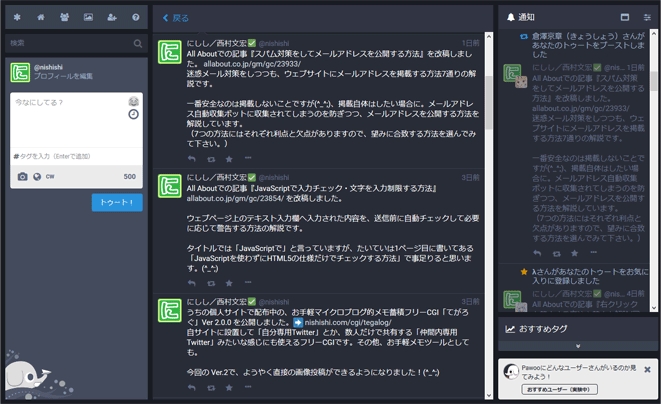Image resolution: width=661 pixels, height=404 pixels.
Task: Go back with 戻る
Action: [x=176, y=18]
